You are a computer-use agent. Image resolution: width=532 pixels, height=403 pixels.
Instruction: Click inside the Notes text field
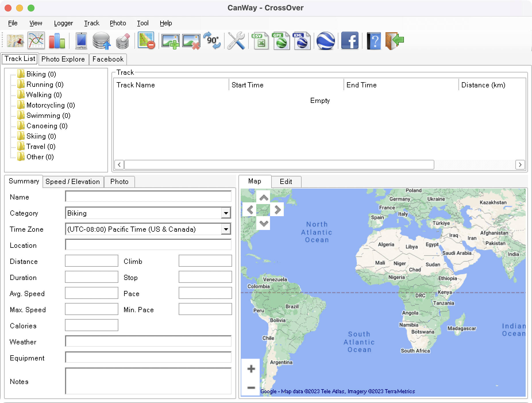coord(148,381)
